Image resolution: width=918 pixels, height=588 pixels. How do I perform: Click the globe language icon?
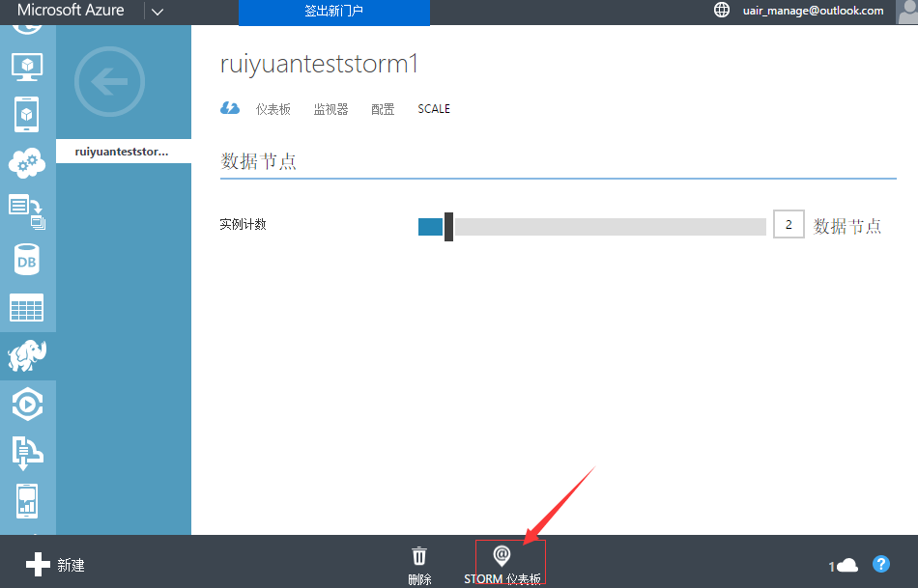point(722,11)
